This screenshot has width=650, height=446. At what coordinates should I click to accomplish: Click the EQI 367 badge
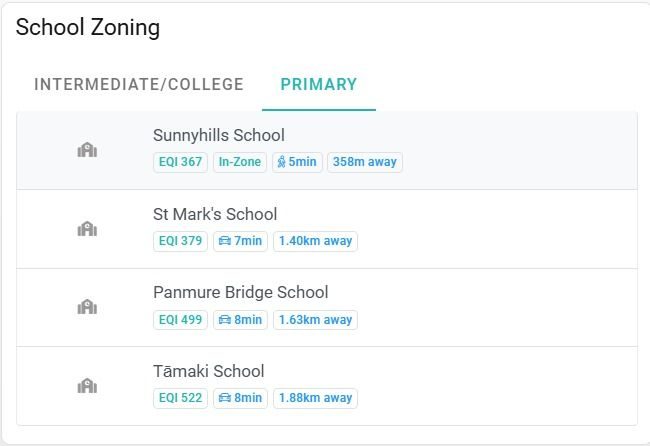180,162
